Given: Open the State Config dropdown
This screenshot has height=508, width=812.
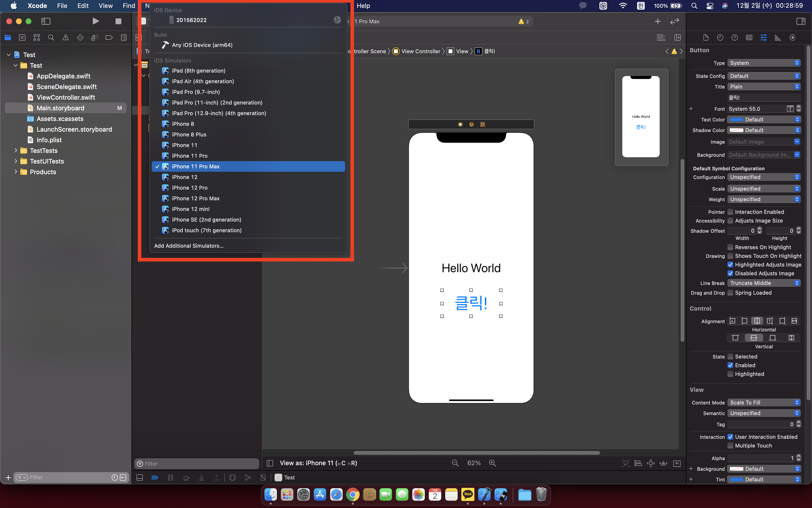Looking at the screenshot, I should (764, 76).
